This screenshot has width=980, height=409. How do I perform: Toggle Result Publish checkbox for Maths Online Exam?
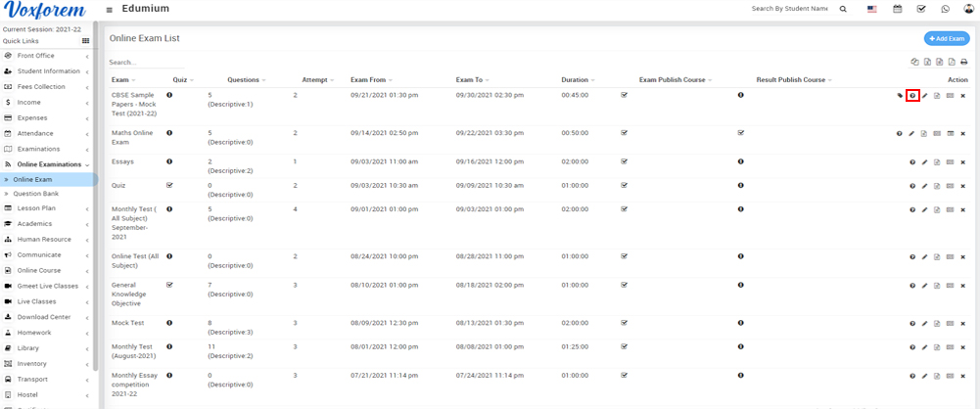(x=740, y=132)
